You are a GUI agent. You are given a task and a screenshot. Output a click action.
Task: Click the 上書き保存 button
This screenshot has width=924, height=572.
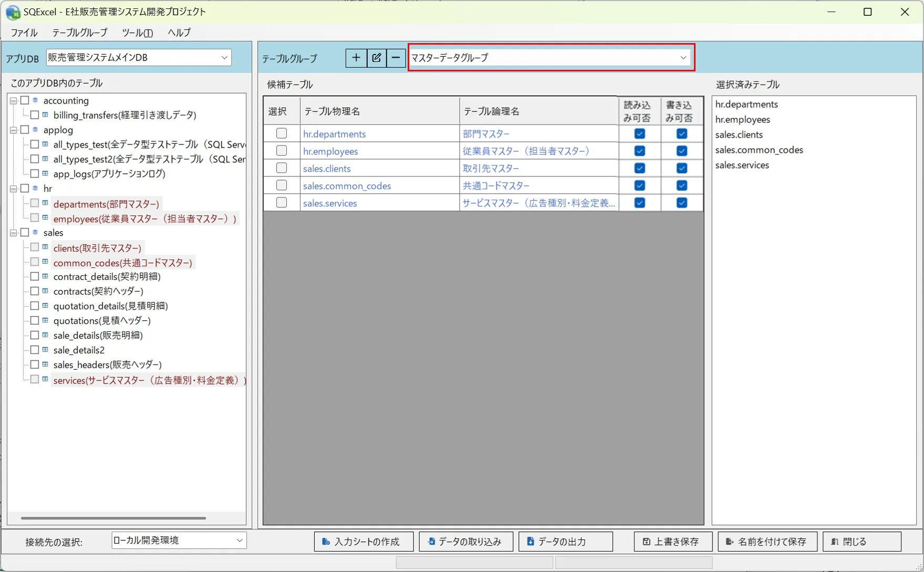click(x=673, y=542)
